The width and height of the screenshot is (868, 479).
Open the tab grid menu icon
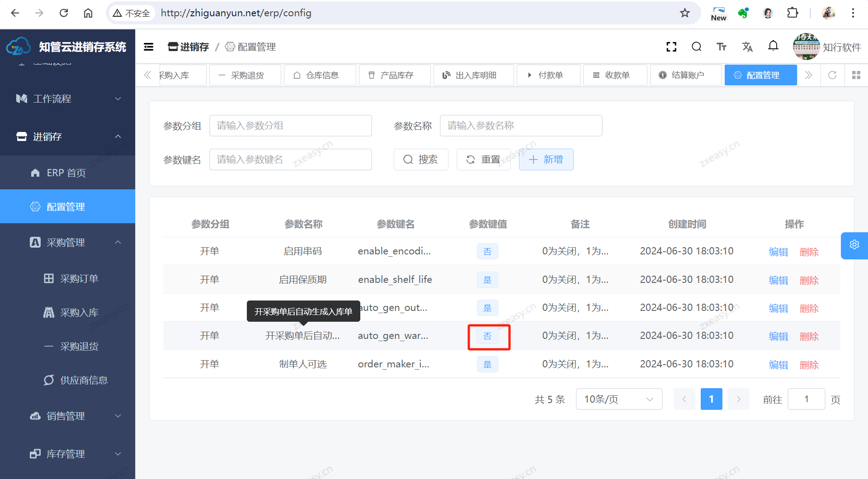pyautogui.click(x=856, y=75)
